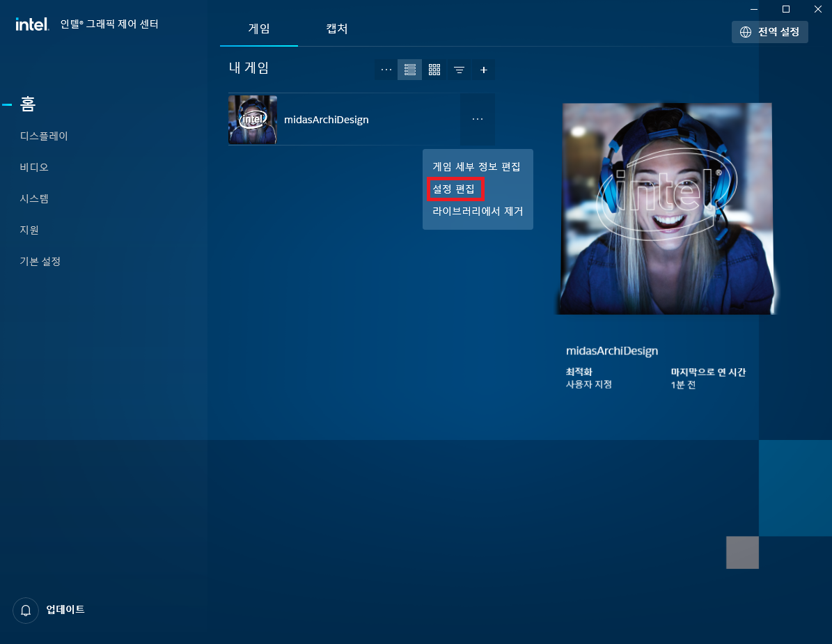Close the Intel Graphics Command Center window

point(817,9)
